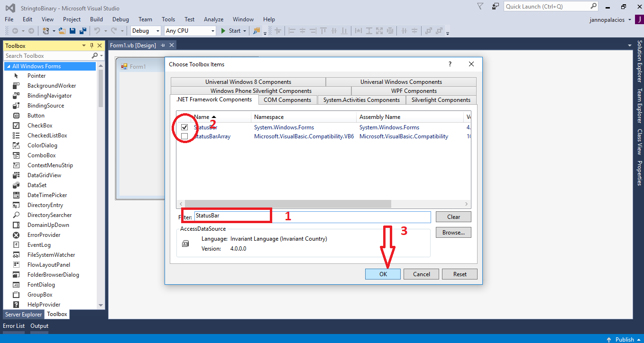Click the New Project toolbar icon
644x343 pixels.
coord(46,31)
